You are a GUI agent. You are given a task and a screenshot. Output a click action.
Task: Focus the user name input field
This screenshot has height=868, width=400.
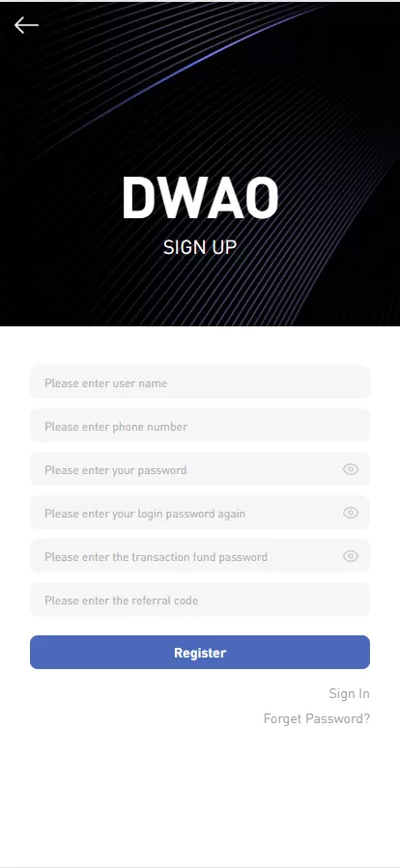(x=200, y=382)
